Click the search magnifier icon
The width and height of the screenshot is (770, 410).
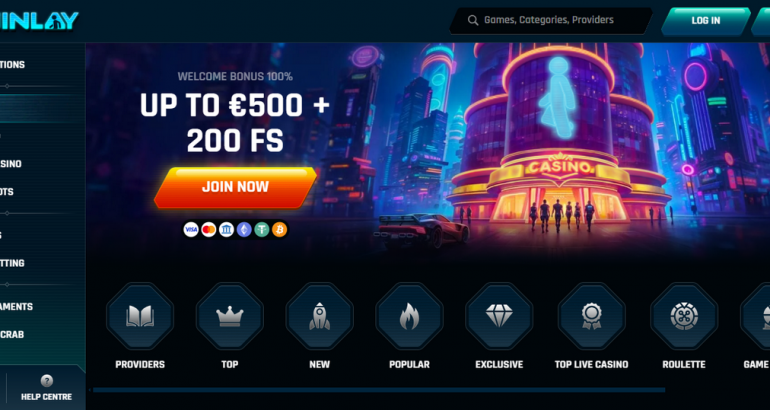click(473, 20)
